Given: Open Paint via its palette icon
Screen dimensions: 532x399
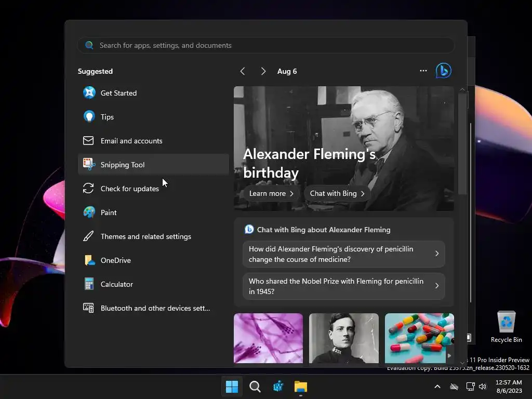Looking at the screenshot, I should [x=89, y=212].
